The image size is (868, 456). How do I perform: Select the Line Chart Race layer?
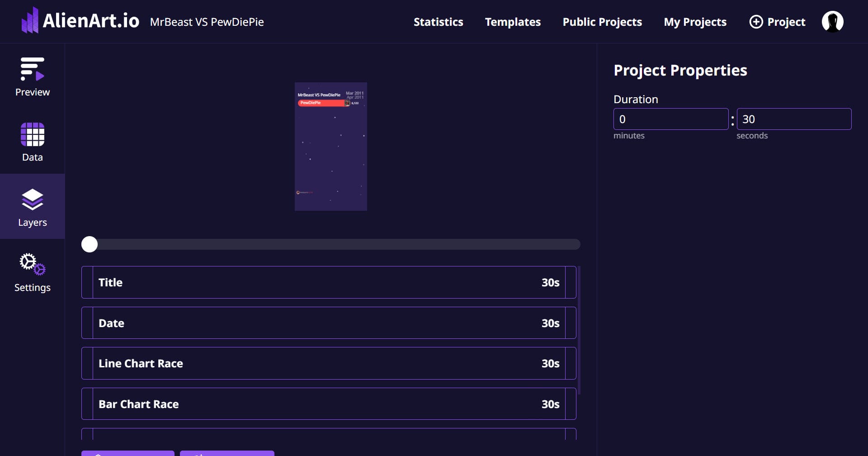[x=329, y=363]
